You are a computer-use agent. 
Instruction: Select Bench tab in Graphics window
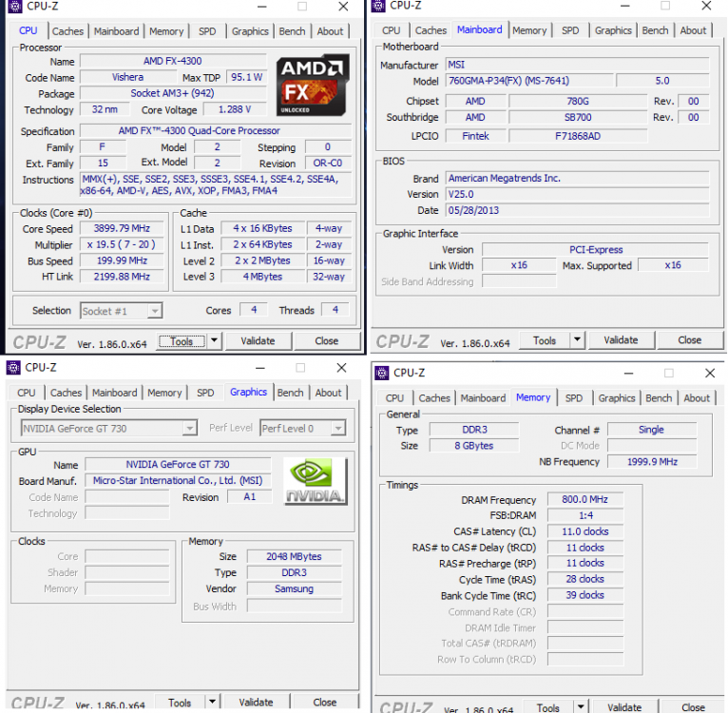[x=290, y=393]
